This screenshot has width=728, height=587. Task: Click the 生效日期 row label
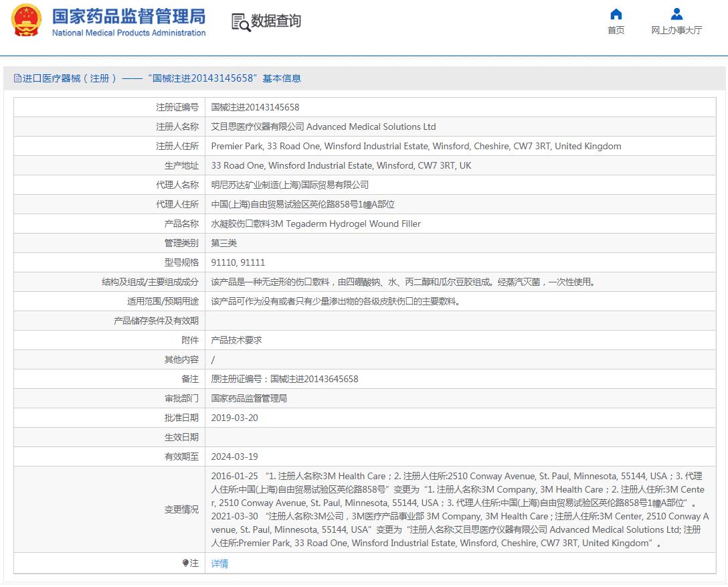coord(181,438)
